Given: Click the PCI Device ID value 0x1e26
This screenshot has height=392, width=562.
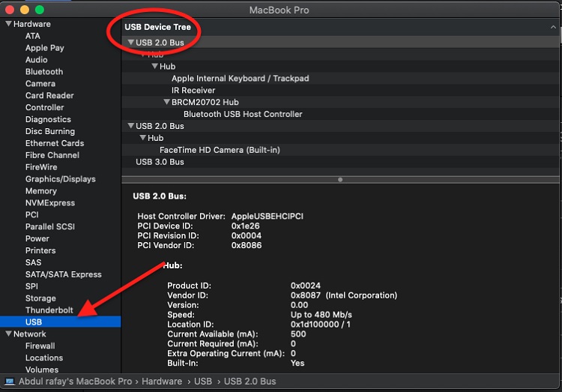Looking at the screenshot, I should (246, 226).
